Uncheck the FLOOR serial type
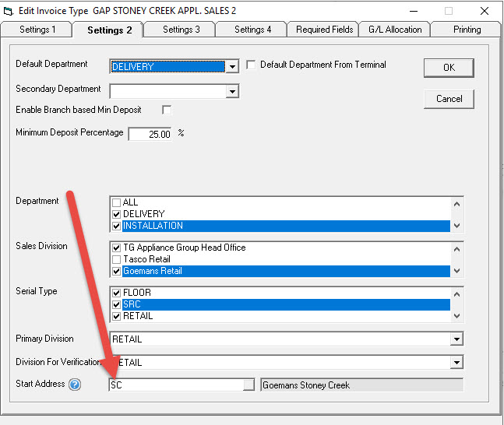Image resolution: width=504 pixels, height=425 pixels. (116, 293)
